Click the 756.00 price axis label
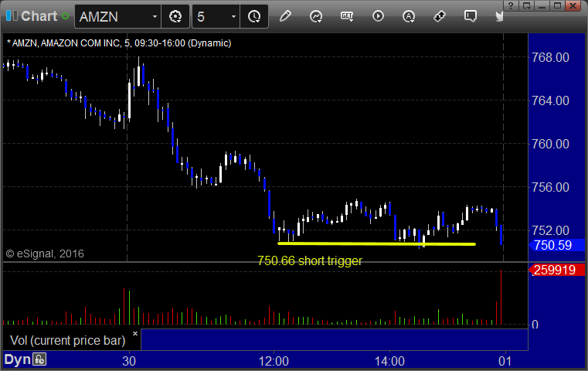Image resolution: width=588 pixels, height=371 pixels. (x=550, y=187)
